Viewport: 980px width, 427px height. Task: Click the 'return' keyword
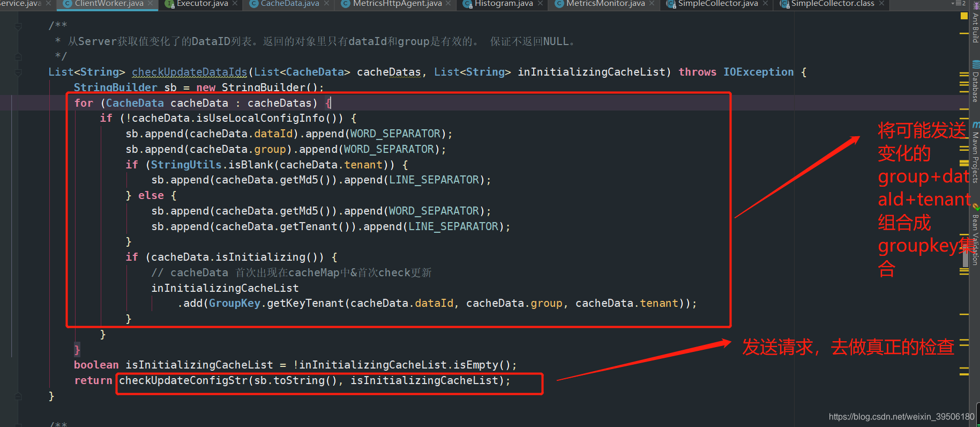93,380
